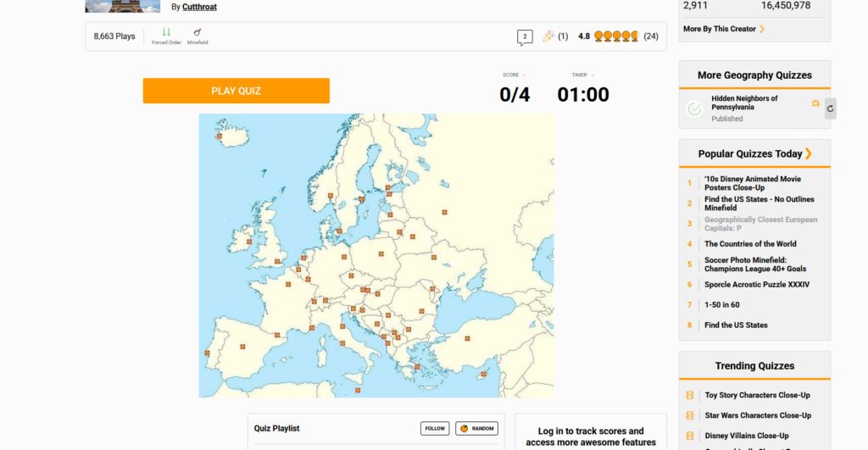Click the Iceland capital marker on map
Viewport: 868px width, 450px height.
pos(219,136)
